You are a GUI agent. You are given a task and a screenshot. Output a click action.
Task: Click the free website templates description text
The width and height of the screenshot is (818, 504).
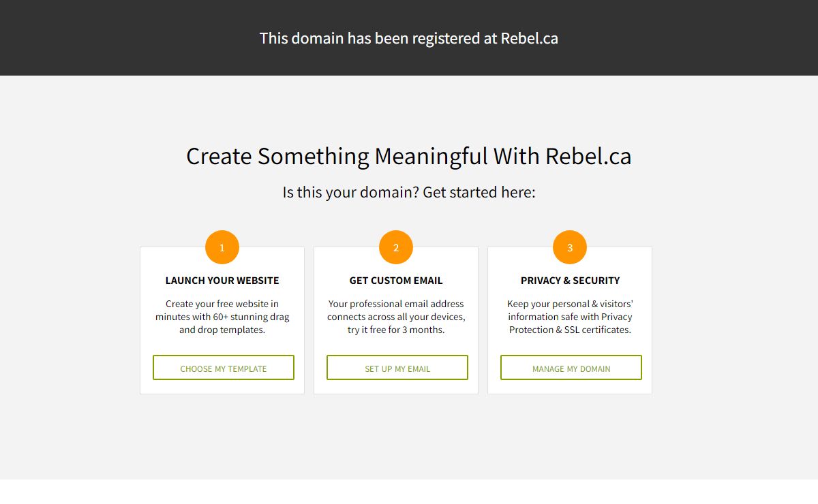222,317
